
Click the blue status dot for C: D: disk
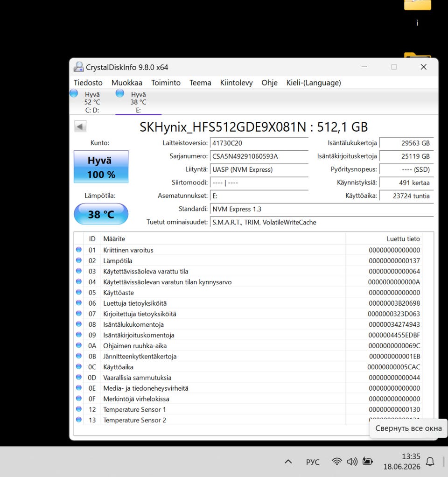pyautogui.click(x=74, y=93)
